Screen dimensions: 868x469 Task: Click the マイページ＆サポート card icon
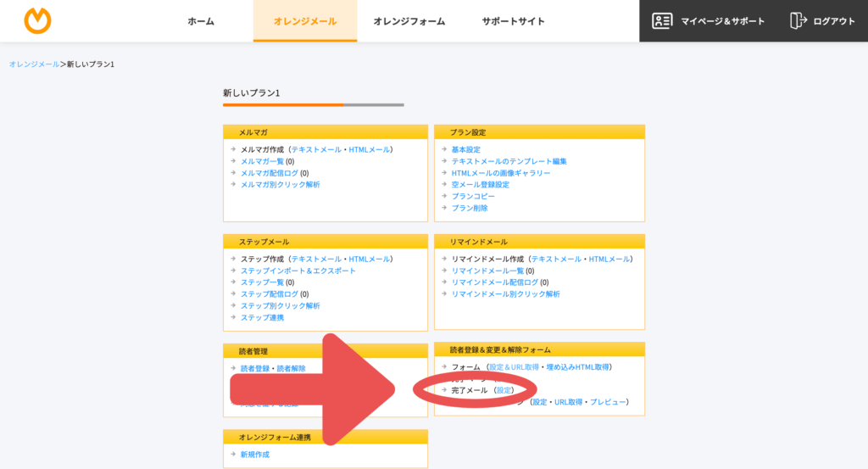point(662,21)
